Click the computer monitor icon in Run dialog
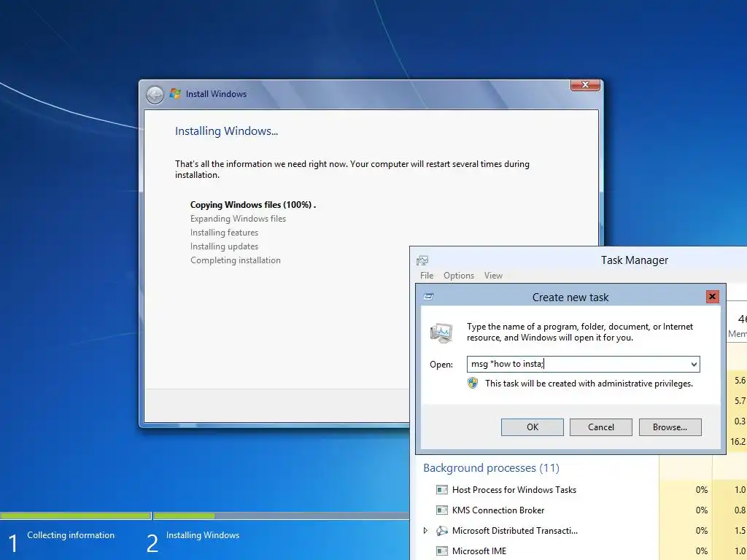 [x=441, y=332]
